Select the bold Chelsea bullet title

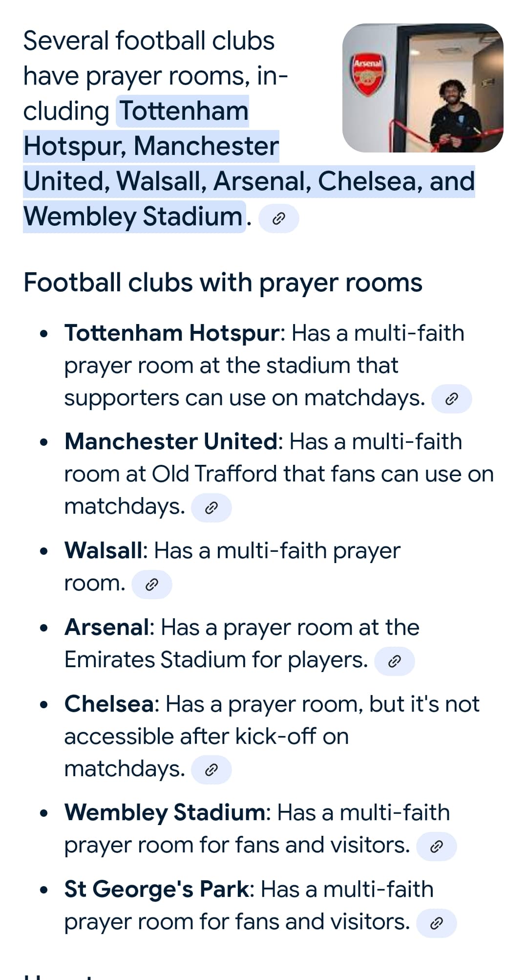[x=109, y=704]
